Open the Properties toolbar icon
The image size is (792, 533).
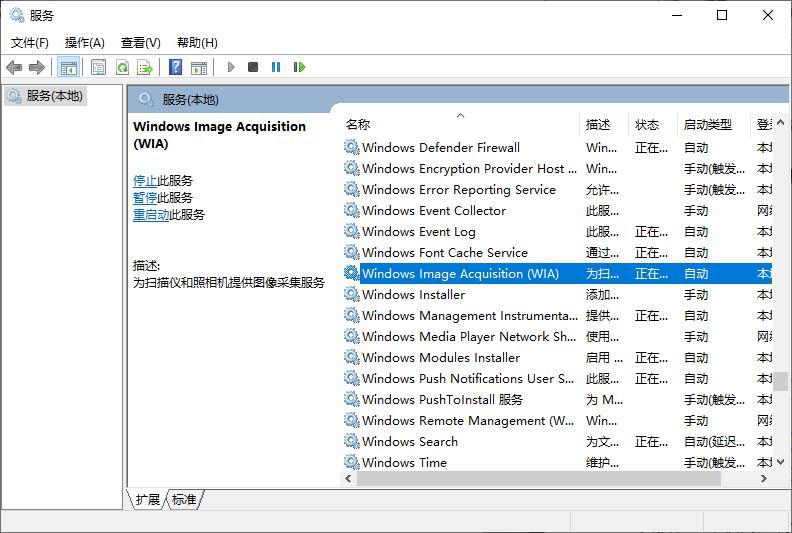98,67
